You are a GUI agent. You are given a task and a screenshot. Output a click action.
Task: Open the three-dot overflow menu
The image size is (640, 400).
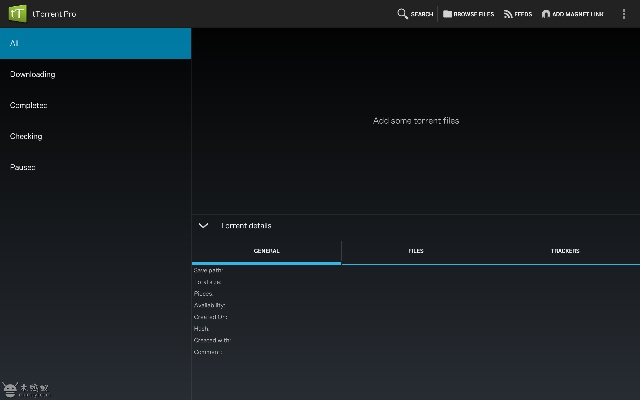[x=625, y=14]
